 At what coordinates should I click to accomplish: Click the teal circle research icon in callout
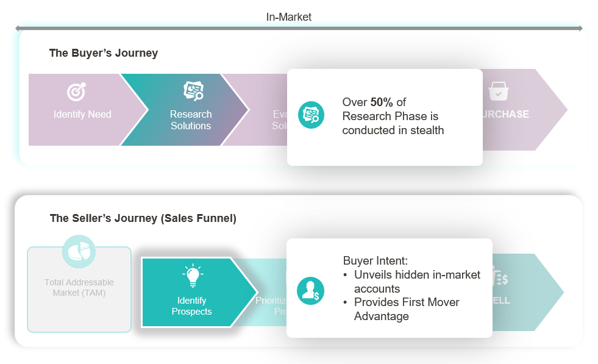click(311, 115)
